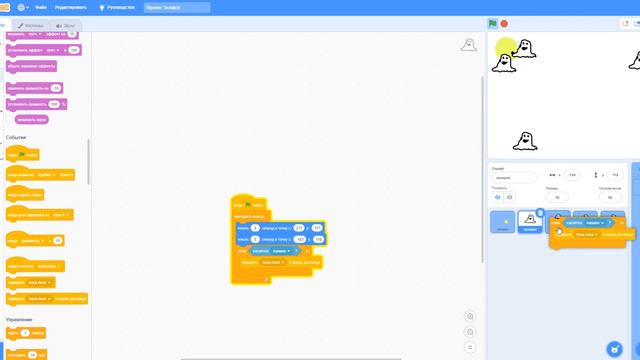The width and height of the screenshot is (640, 360).
Task: Open Руководства tutorials with the bulb icon
Action: [x=117, y=7]
